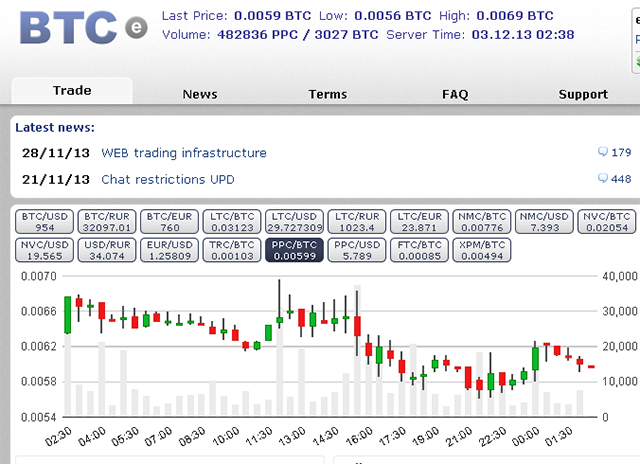The height and width of the screenshot is (464, 640).
Task: Click the 00:00 time axis label
Action: pyautogui.click(x=526, y=436)
